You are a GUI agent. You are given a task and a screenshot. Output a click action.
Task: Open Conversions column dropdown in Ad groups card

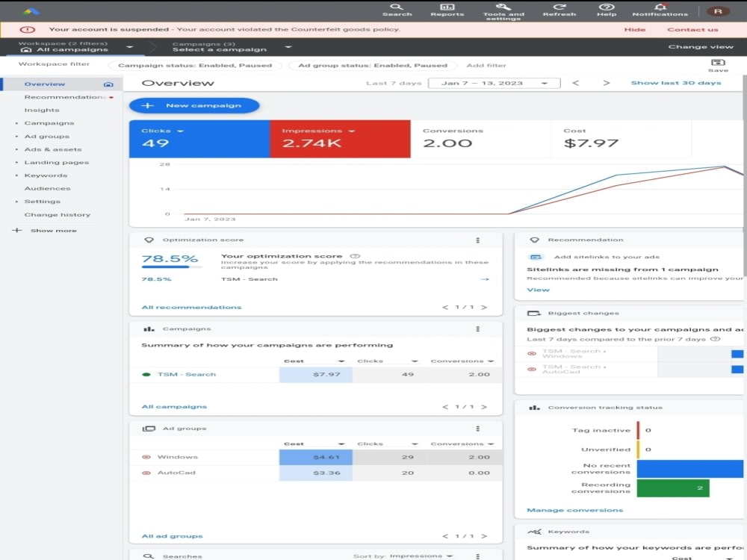(x=491, y=444)
